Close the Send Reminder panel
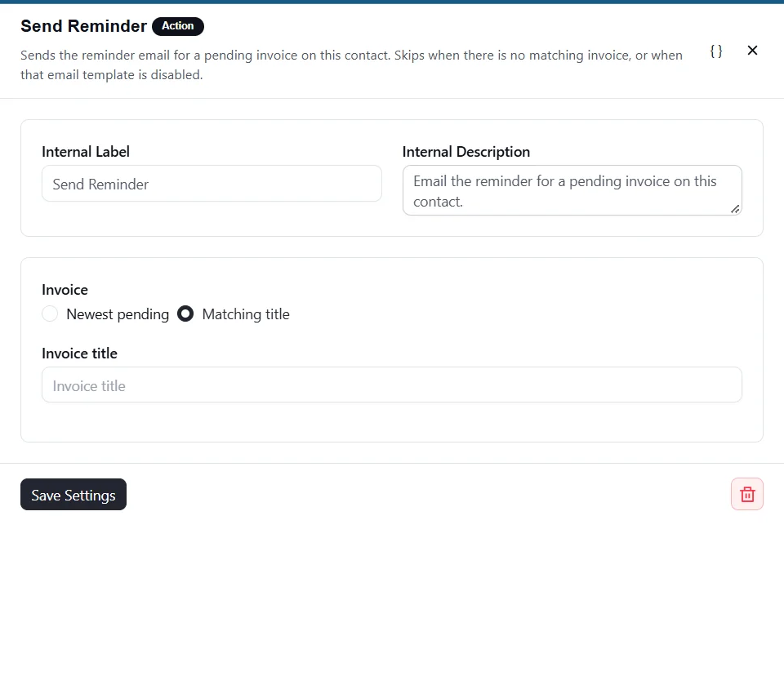Screen dimensions: 784x676 [752, 51]
